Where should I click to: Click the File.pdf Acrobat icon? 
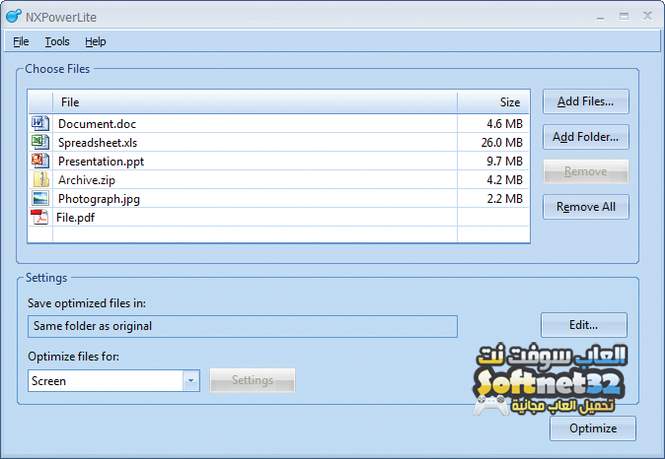39,217
